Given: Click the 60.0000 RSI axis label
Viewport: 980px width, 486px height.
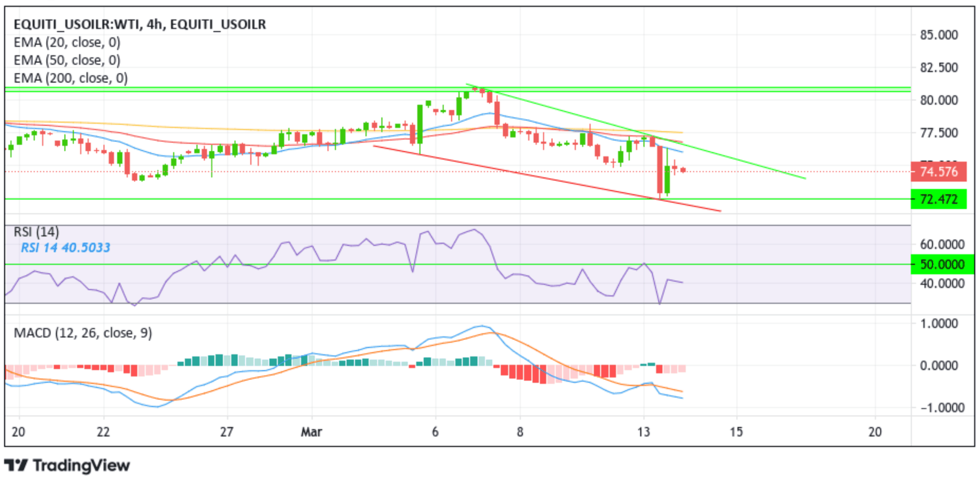Looking at the screenshot, I should point(942,244).
